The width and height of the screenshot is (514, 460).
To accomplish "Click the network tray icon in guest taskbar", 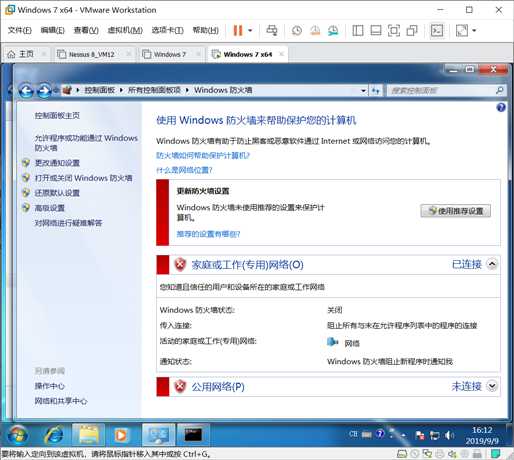I will click(x=435, y=435).
